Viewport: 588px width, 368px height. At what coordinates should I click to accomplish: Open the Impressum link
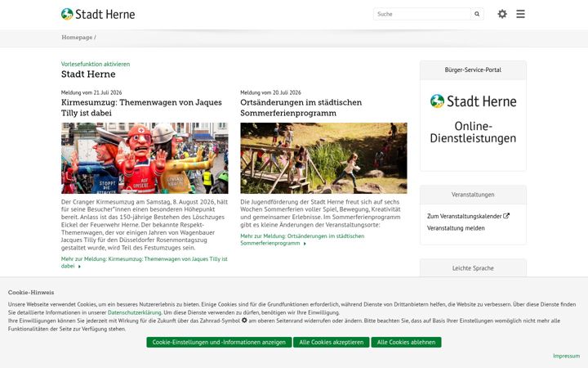(566, 356)
